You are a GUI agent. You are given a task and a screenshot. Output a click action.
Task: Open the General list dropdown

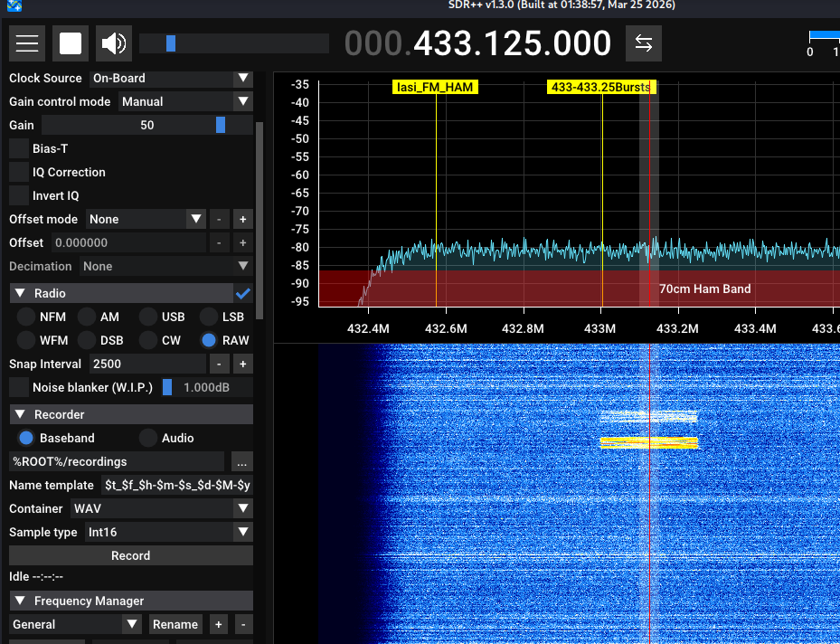pos(75,625)
